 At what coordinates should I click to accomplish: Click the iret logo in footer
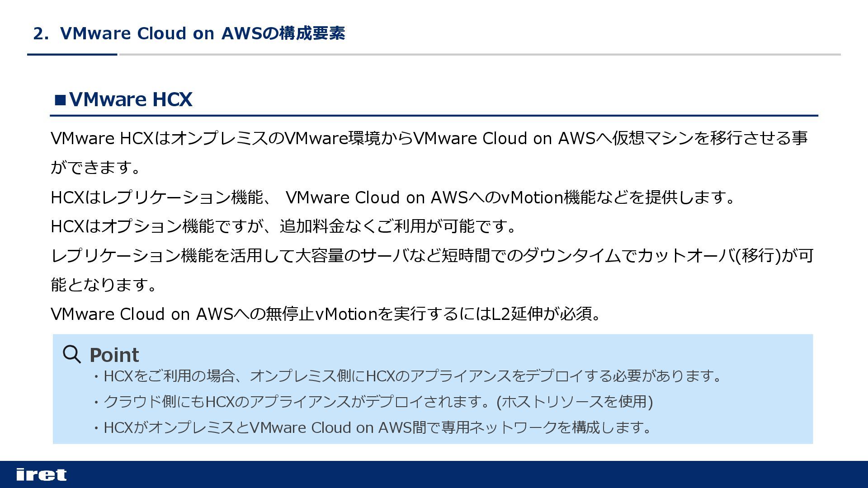tap(42, 474)
